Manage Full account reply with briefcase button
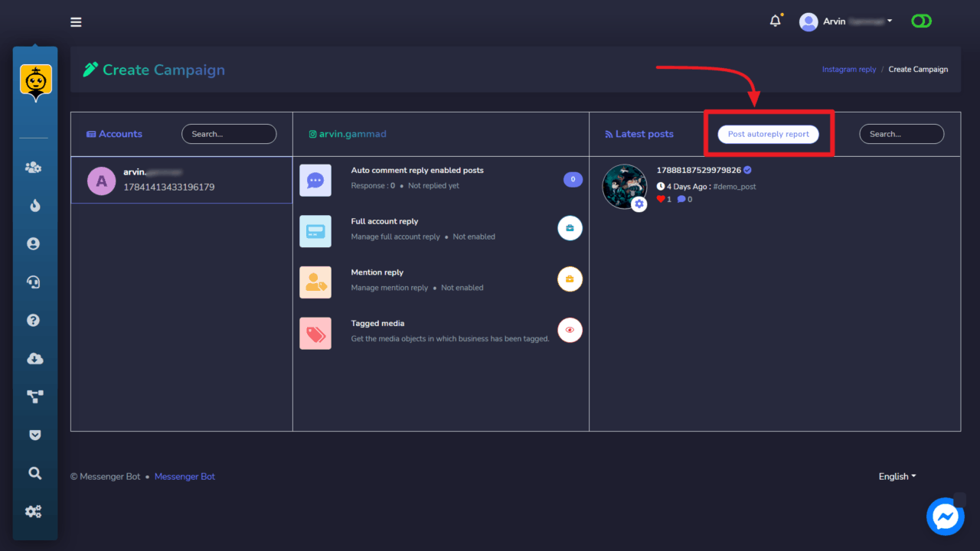The height and width of the screenshot is (551, 980). tap(570, 228)
